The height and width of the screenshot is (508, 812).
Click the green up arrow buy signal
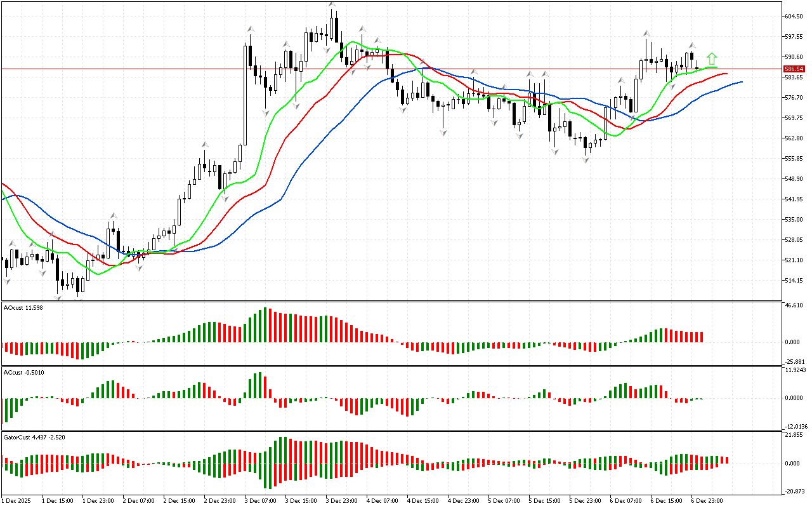click(x=712, y=58)
